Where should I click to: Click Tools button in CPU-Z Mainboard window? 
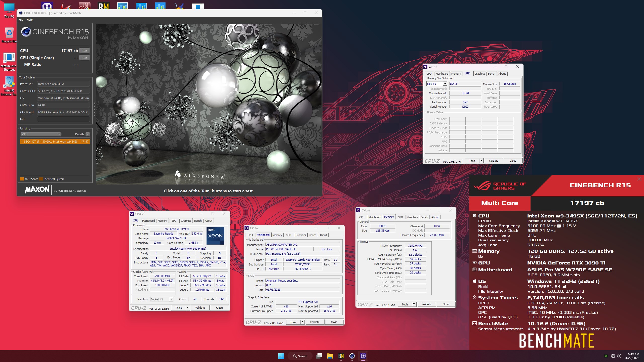point(293,322)
